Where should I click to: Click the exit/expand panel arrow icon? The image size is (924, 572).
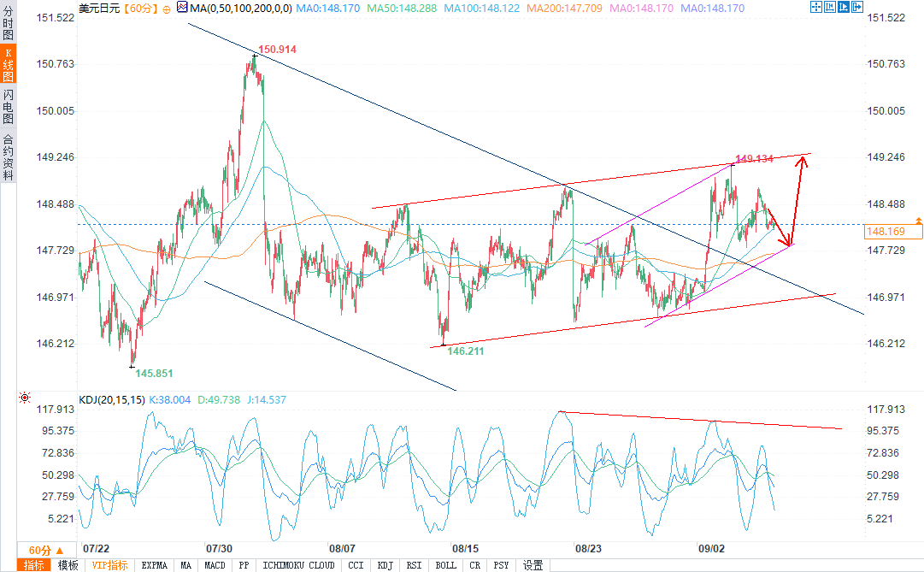(x=857, y=7)
